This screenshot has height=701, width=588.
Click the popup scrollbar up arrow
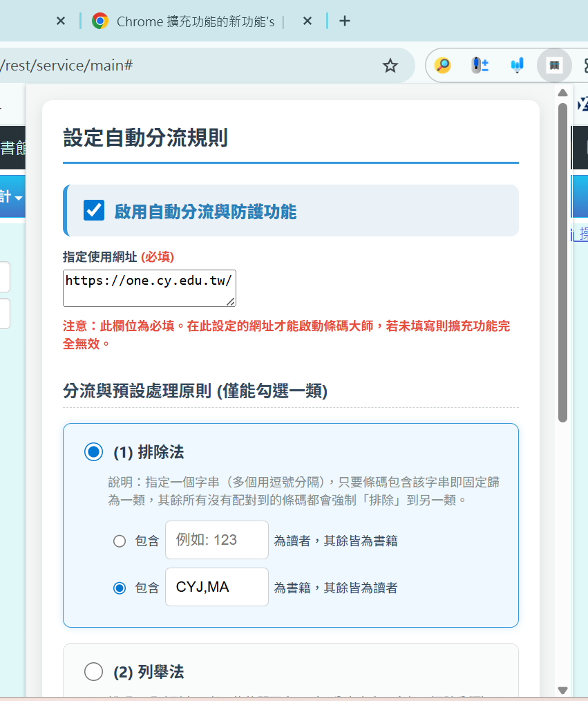(562, 93)
